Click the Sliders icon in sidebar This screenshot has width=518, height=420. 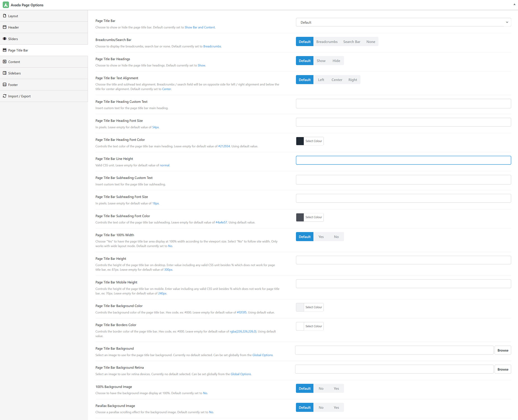[4, 39]
